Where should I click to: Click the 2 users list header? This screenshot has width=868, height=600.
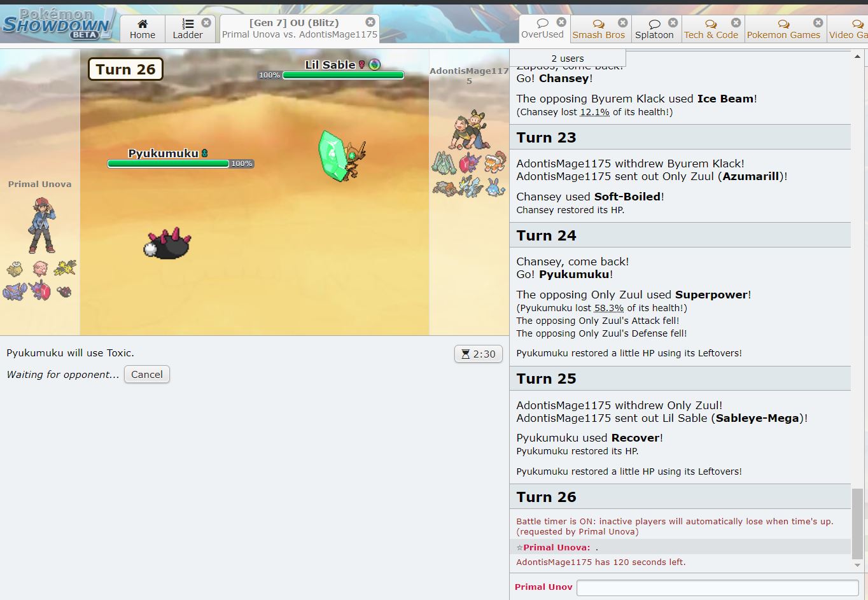pos(567,58)
